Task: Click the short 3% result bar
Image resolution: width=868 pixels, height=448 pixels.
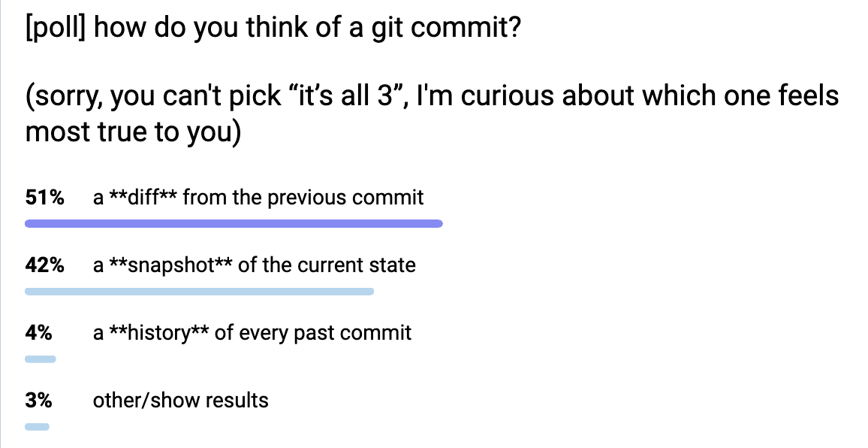Action: (37, 426)
